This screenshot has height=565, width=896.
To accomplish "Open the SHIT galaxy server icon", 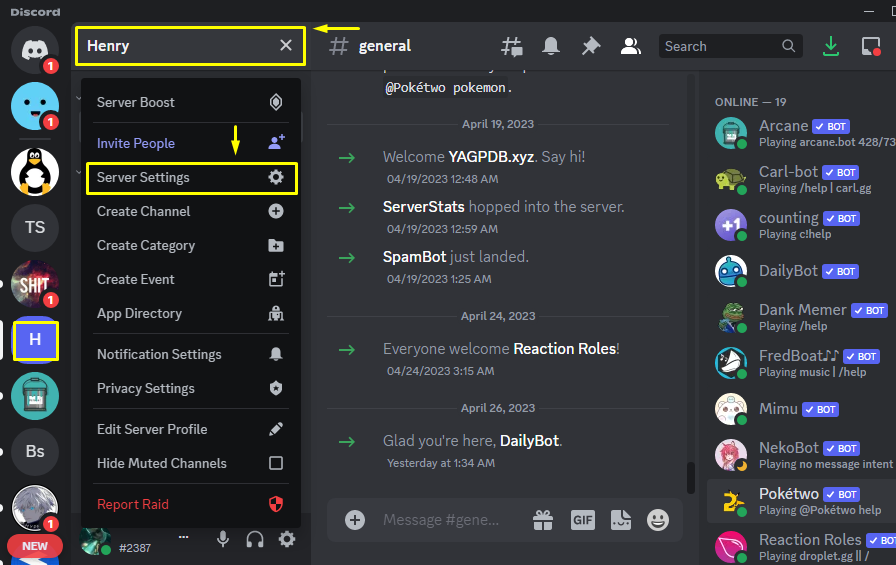I will (35, 283).
